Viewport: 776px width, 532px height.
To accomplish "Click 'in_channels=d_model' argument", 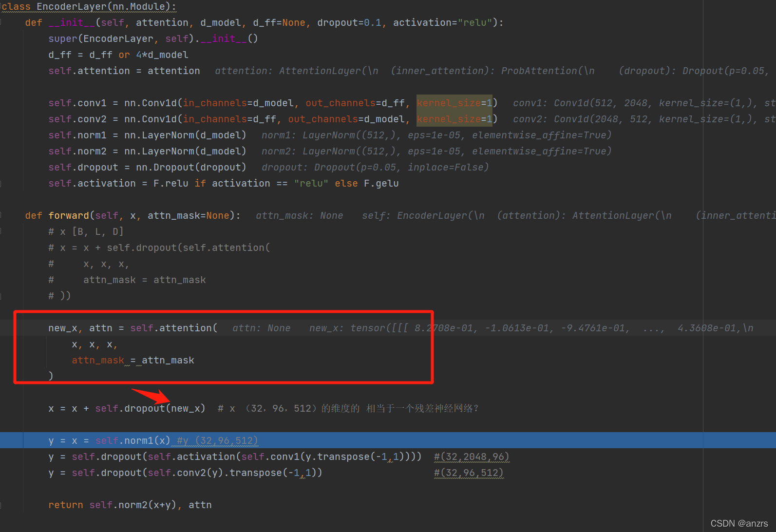I will (x=238, y=103).
